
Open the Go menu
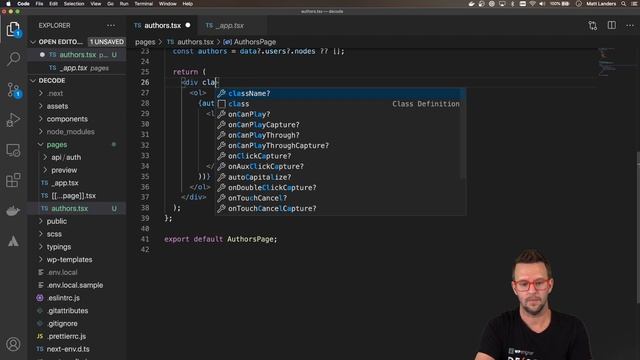[111, 4]
